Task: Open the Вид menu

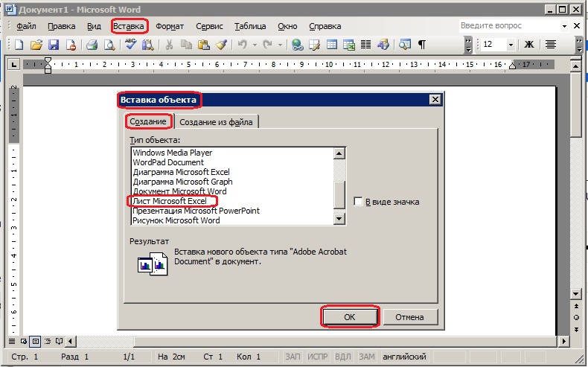Action: coord(94,26)
